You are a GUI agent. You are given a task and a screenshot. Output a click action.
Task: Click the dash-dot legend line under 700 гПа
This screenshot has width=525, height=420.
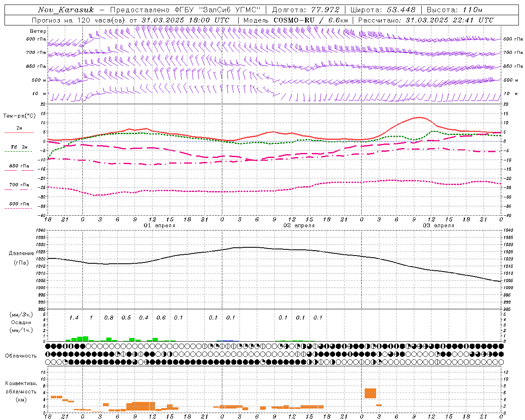tap(18, 189)
